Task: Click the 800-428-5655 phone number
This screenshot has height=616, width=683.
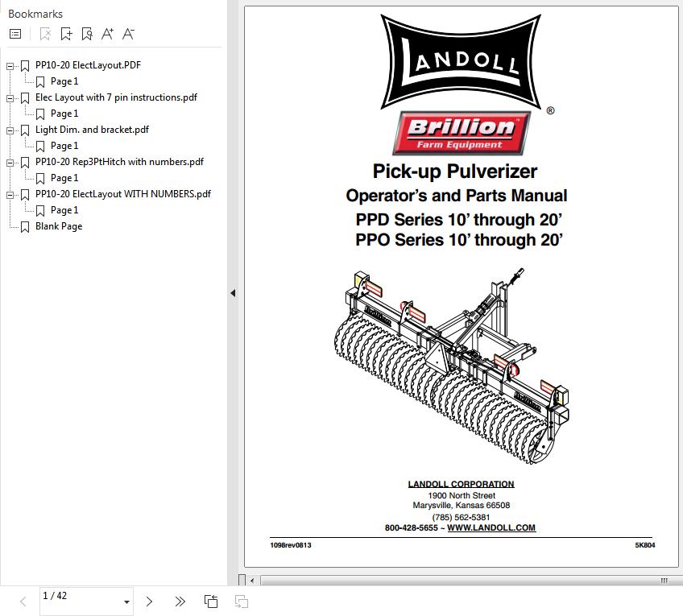Action: tap(412, 527)
